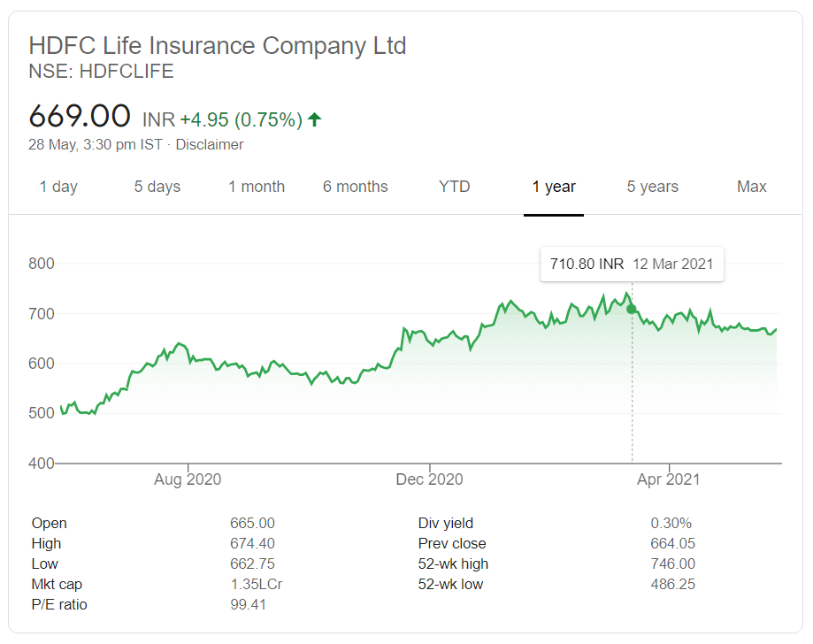
Task: Switch to the 5 days tab
Action: click(x=157, y=187)
